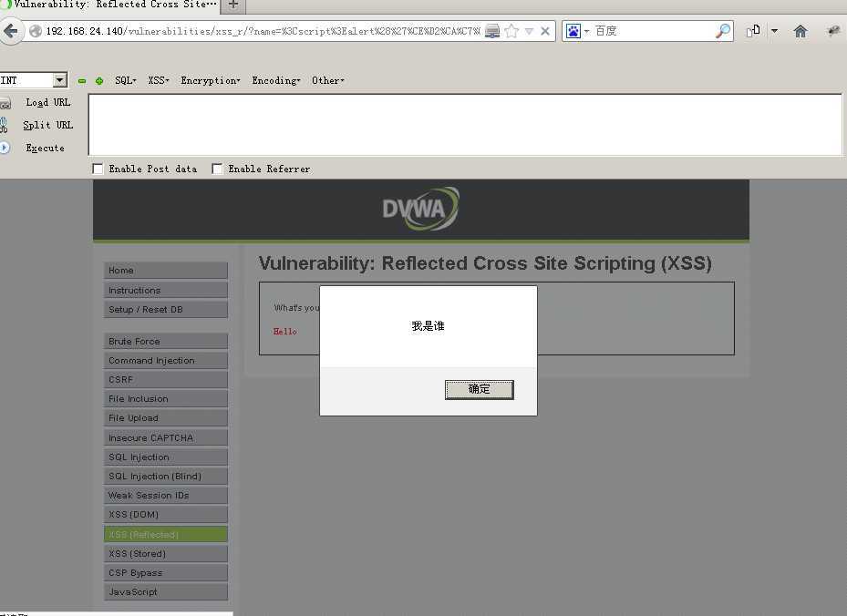Image resolution: width=847 pixels, height=616 pixels.
Task: Open the search engine selector arrow
Action: (586, 31)
